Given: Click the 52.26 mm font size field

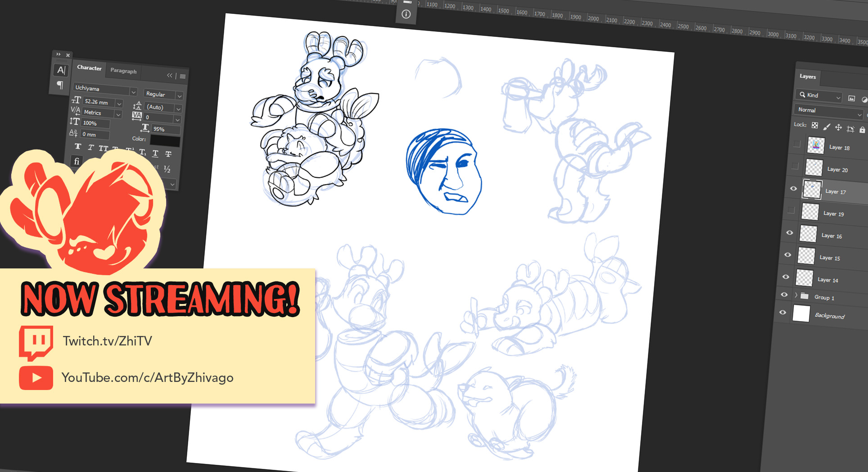Looking at the screenshot, I should coord(99,102).
